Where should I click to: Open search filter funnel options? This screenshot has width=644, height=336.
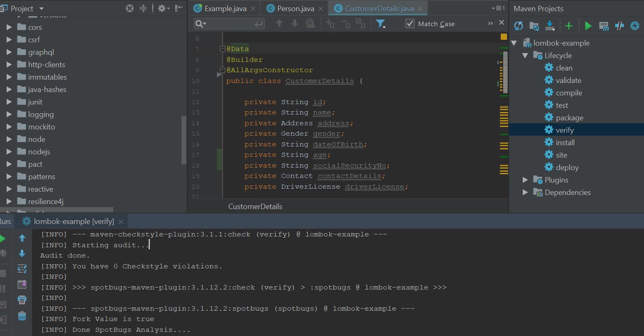(x=381, y=24)
